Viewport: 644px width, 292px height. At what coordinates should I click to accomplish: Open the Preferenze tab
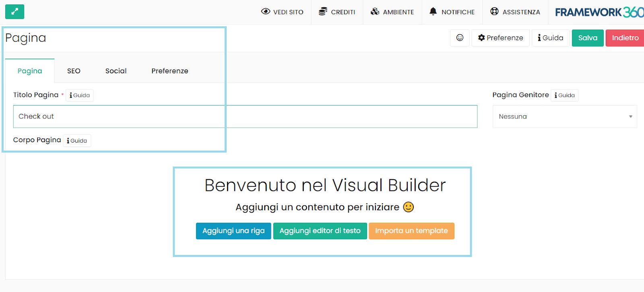pyautogui.click(x=169, y=71)
